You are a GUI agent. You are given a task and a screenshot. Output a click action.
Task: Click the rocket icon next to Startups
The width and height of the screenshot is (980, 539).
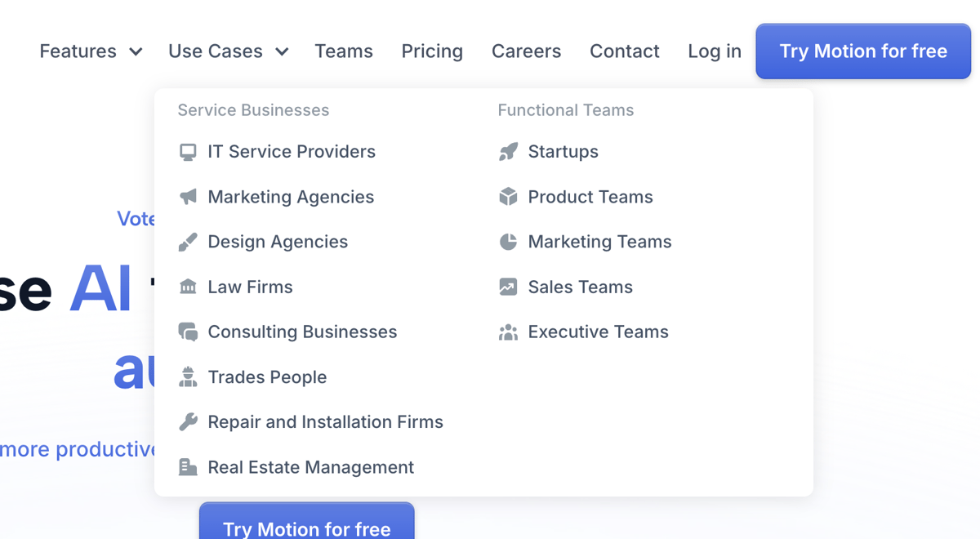(x=509, y=151)
